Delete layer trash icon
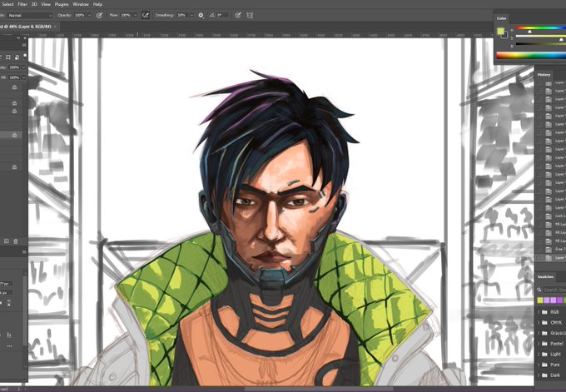This screenshot has width=566, height=392. click(x=16, y=241)
